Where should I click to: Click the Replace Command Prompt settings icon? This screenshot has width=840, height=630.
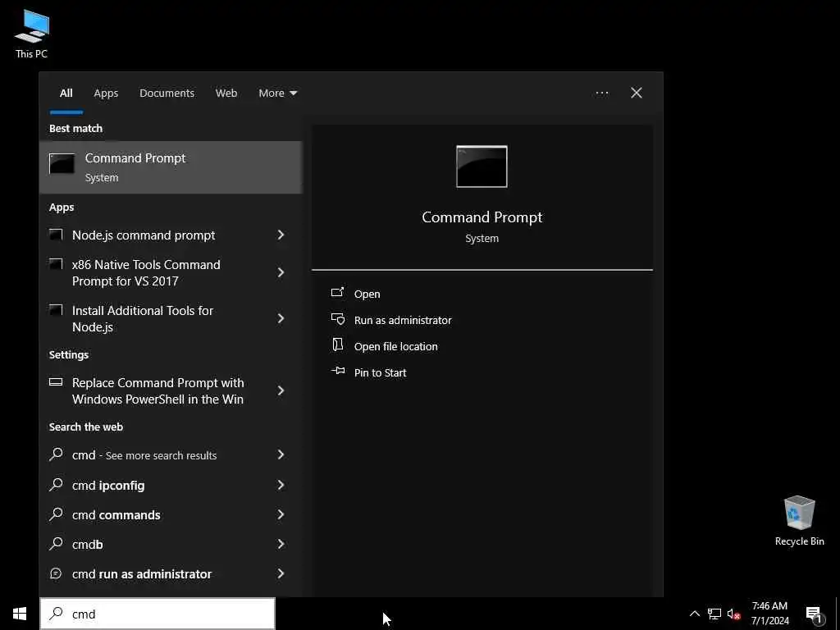(56, 382)
